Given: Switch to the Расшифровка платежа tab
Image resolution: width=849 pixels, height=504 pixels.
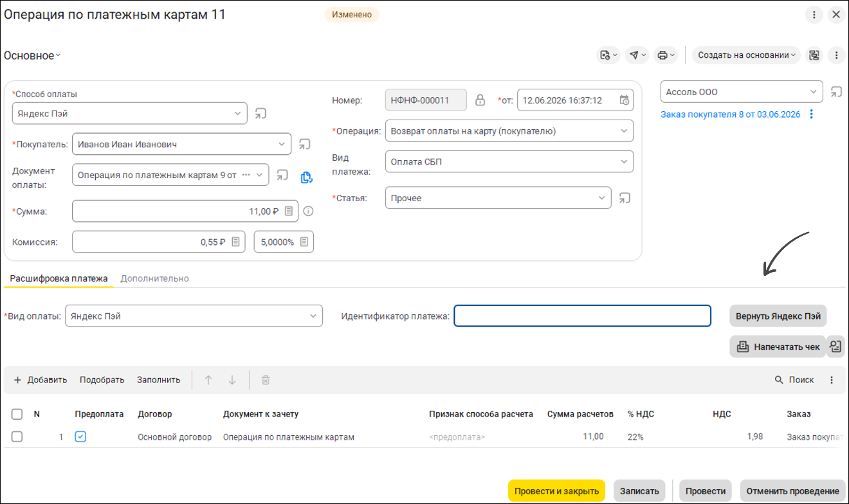Looking at the screenshot, I should [59, 278].
